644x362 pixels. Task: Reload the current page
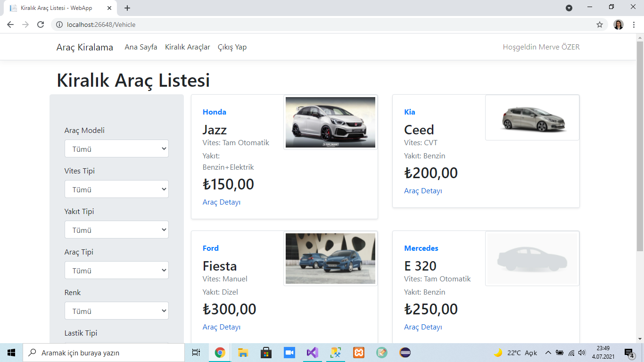(40, 25)
